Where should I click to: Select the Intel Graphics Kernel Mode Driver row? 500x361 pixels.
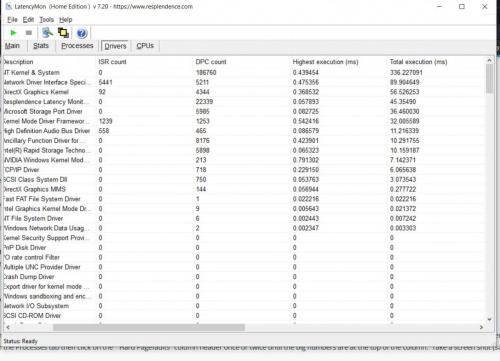click(x=244, y=209)
